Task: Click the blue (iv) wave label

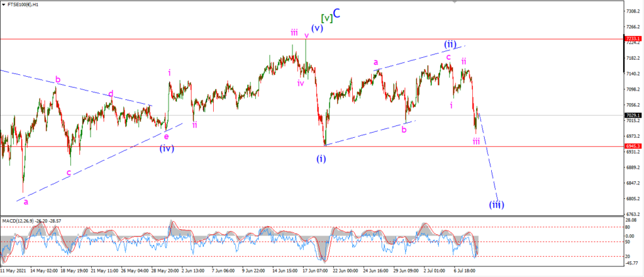Action: coord(167,149)
